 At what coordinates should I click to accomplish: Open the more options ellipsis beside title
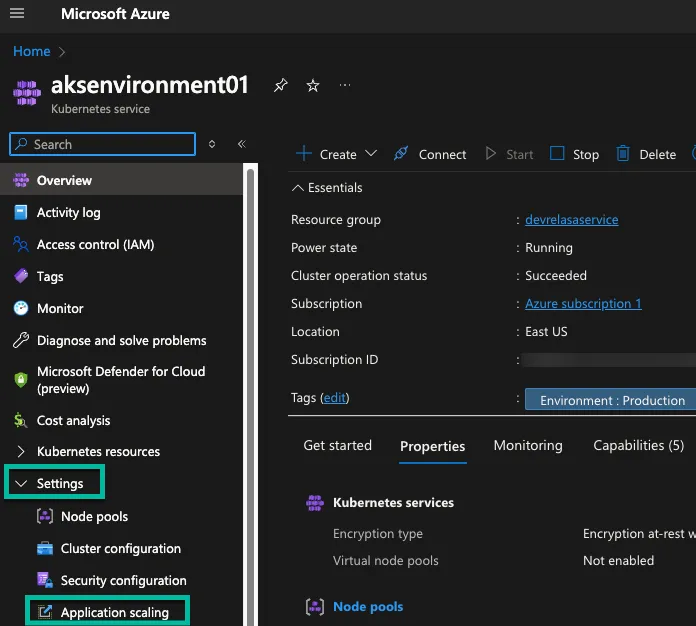click(345, 85)
